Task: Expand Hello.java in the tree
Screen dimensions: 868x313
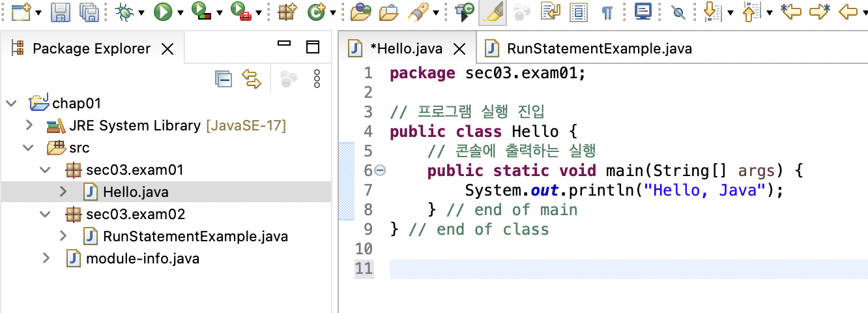Action: tap(63, 192)
